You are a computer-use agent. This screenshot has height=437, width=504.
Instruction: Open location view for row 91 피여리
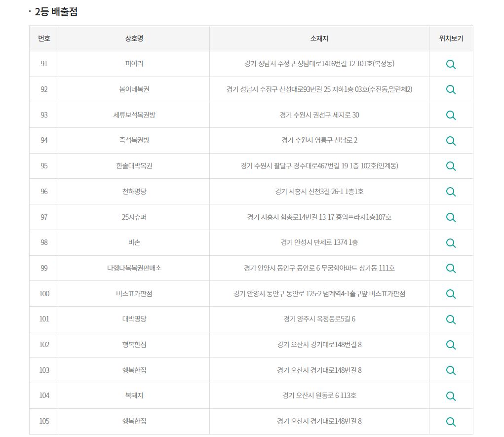pyautogui.click(x=451, y=64)
